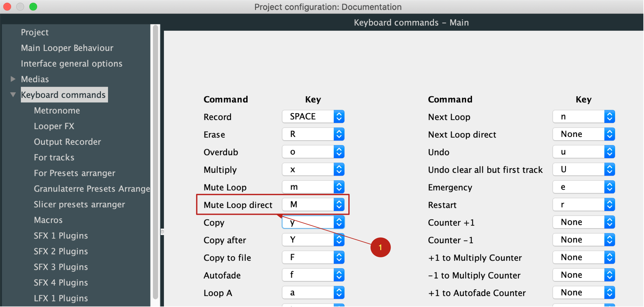Select Project in the sidebar
Screen dimensions: 644x307
(x=35, y=32)
